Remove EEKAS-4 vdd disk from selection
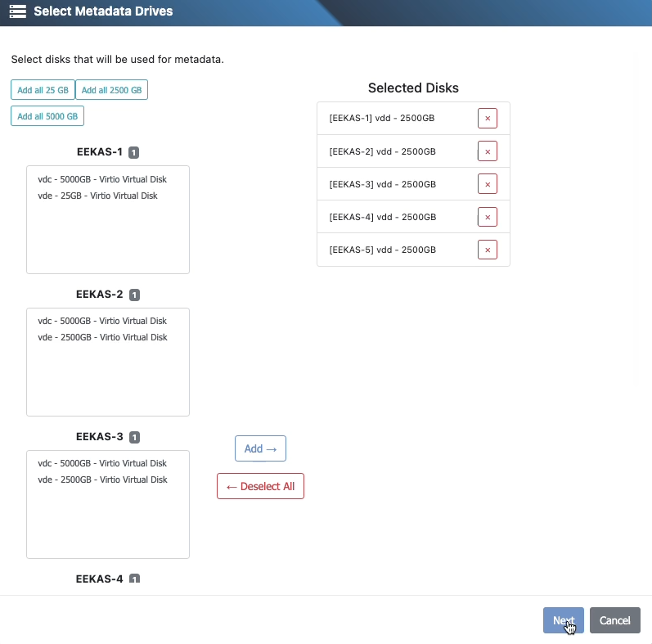Image resolution: width=652 pixels, height=644 pixels. click(488, 217)
